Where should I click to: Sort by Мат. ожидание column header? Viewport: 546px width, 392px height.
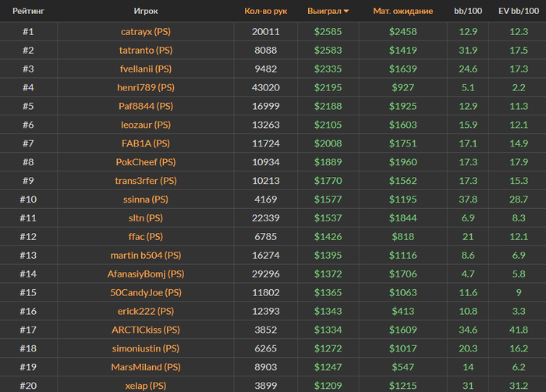click(x=403, y=11)
